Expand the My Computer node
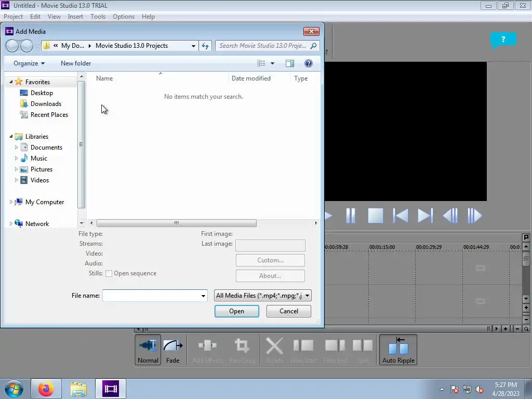The image size is (532, 399). pos(11,202)
